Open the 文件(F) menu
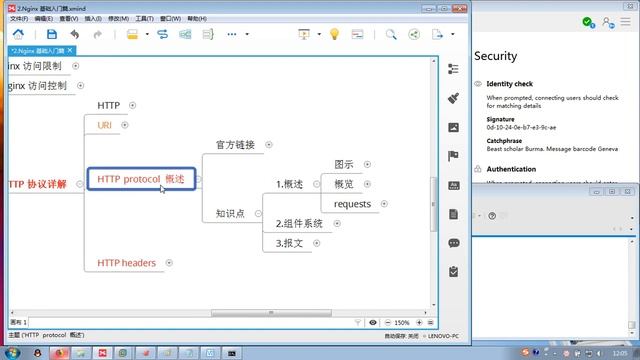Screen dimensions: 640x360 coord(19,19)
